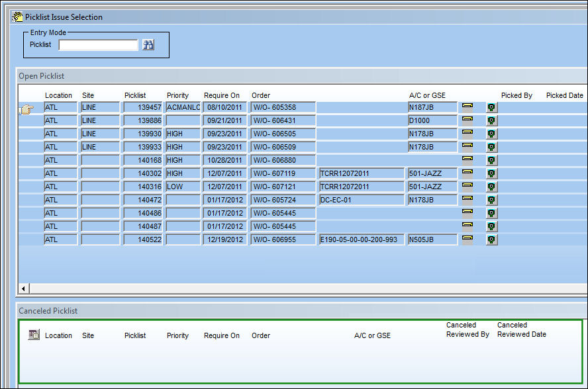Click the green icon in picklist 140522 row

coord(491,239)
